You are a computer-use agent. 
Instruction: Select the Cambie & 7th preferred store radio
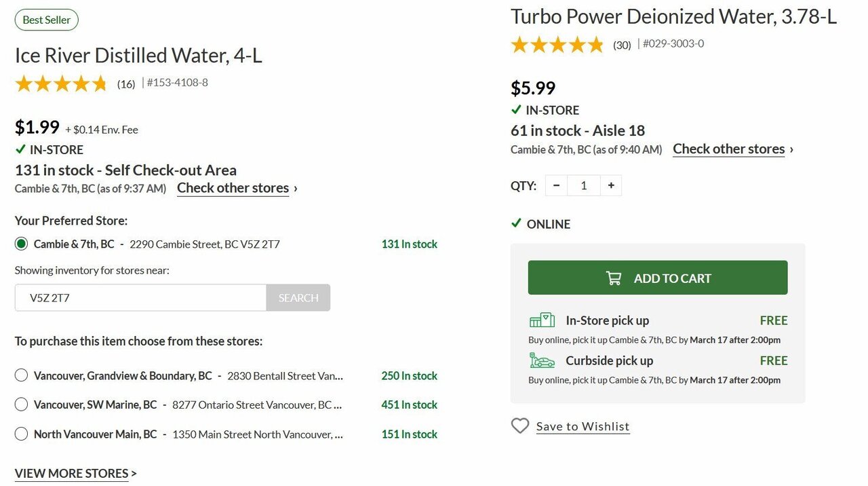click(21, 244)
